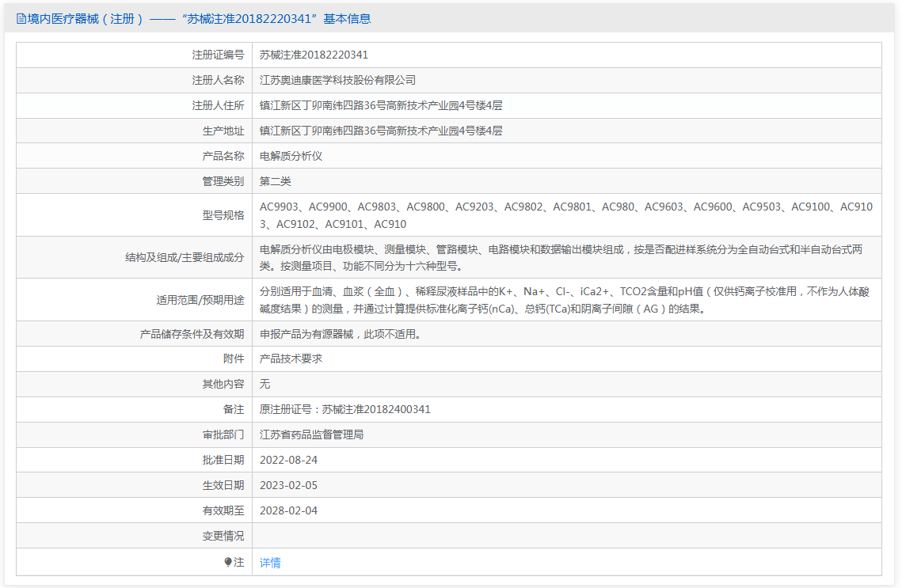Click approval department 江苏省药品监督管理局

(311, 434)
